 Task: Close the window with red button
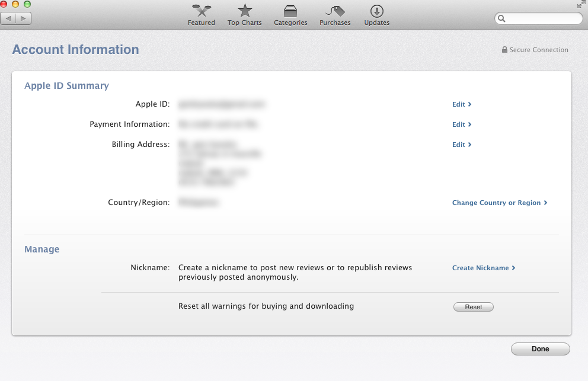[x=4, y=4]
